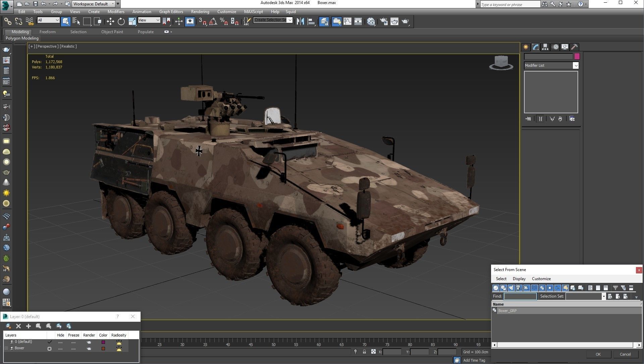Open the selection filter All dropdown

point(48,20)
